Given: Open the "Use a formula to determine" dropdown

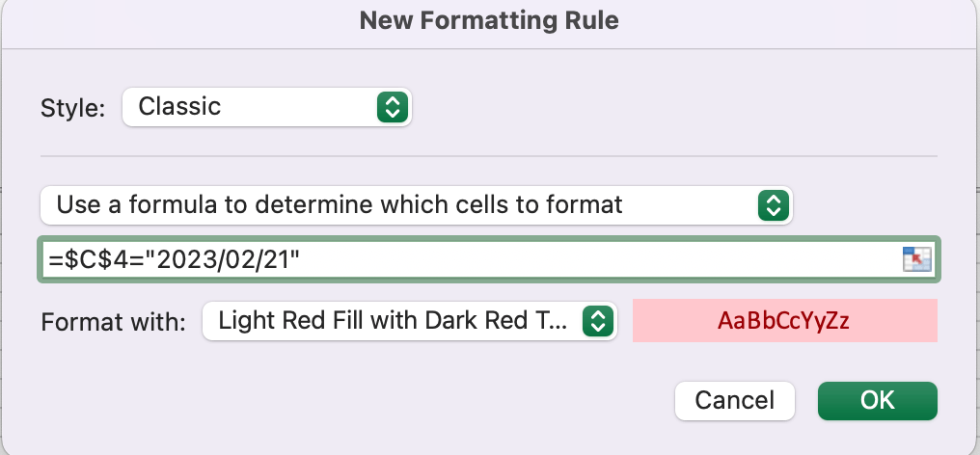Looking at the screenshot, I should point(415,204).
